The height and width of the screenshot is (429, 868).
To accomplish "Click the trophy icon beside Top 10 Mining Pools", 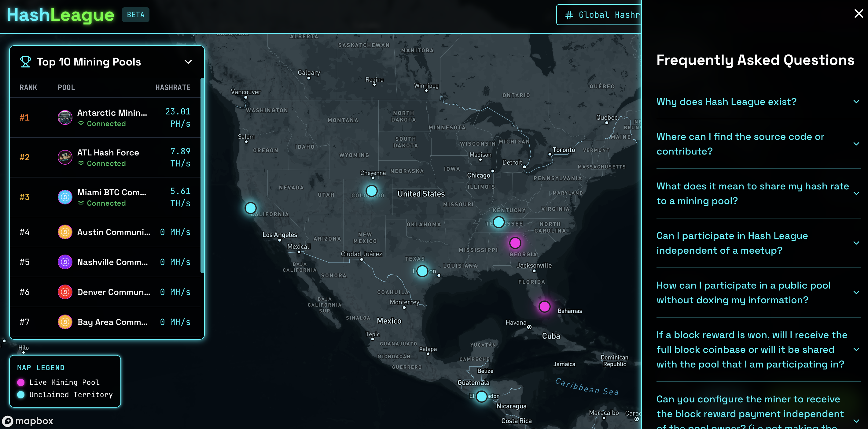I will click(26, 62).
